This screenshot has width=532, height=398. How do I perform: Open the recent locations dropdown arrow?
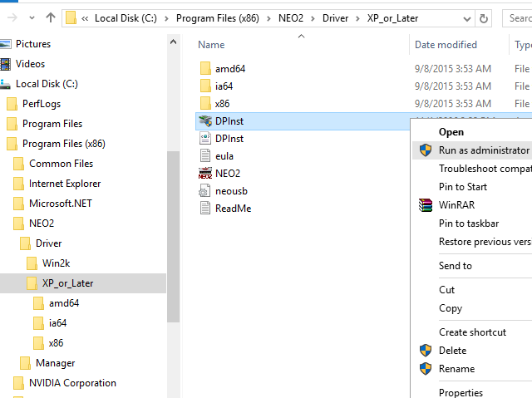coord(30,17)
